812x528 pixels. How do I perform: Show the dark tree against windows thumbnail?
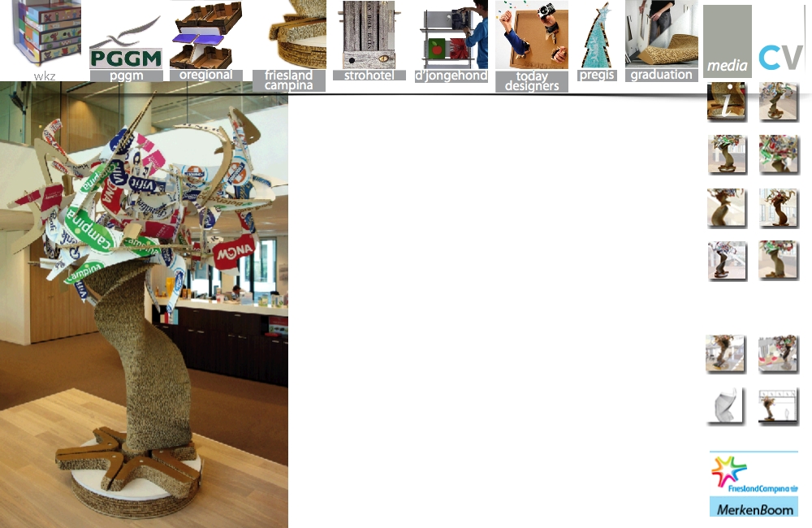point(779,208)
